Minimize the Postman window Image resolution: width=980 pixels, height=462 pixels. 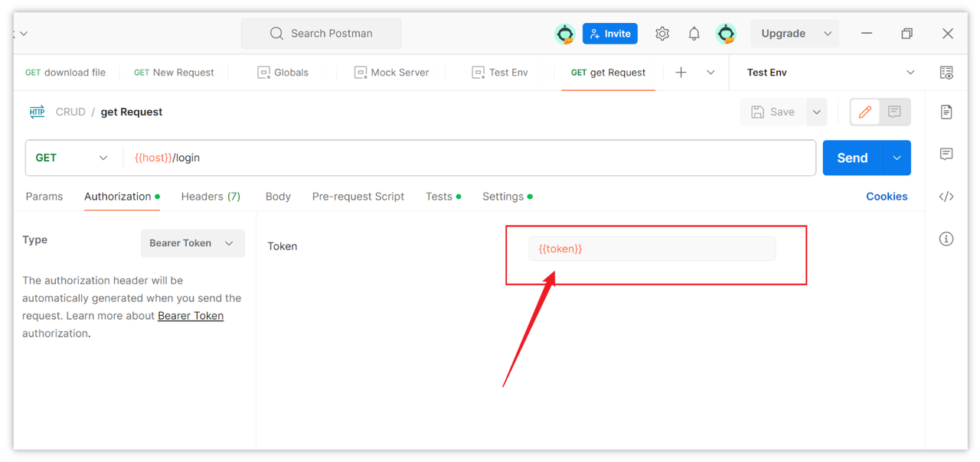867,34
